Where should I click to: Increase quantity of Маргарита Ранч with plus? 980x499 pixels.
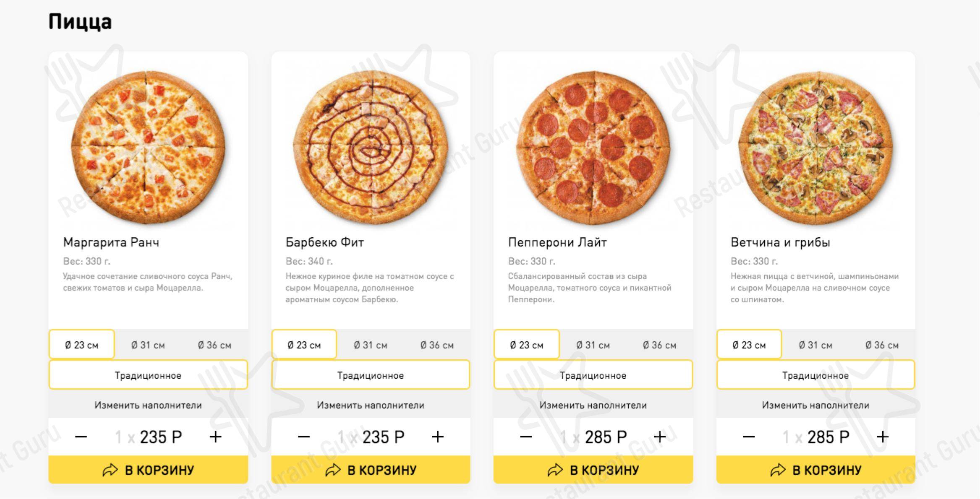[215, 437]
